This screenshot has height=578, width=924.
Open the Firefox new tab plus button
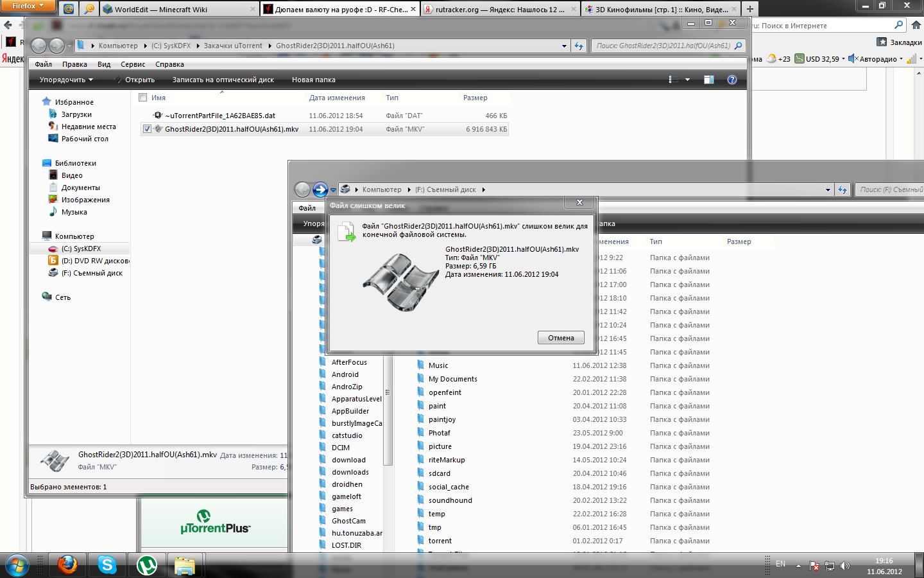(x=749, y=9)
